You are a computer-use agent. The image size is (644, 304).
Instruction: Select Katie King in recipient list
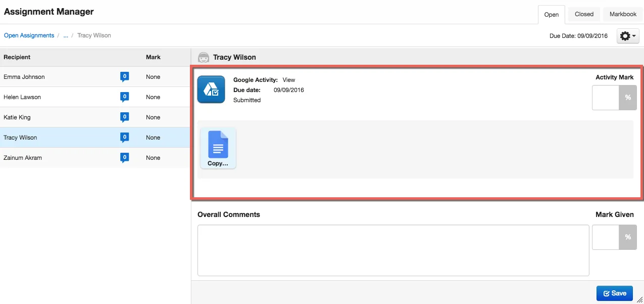pos(95,117)
